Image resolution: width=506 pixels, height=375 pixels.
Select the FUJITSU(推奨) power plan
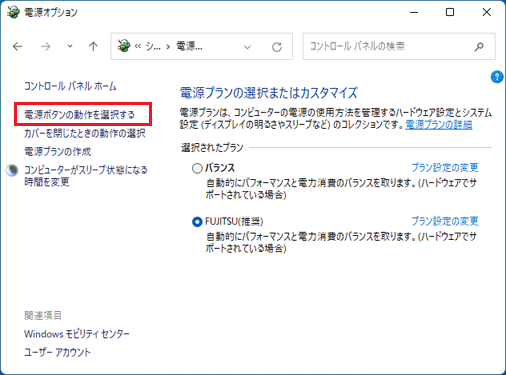[197, 222]
